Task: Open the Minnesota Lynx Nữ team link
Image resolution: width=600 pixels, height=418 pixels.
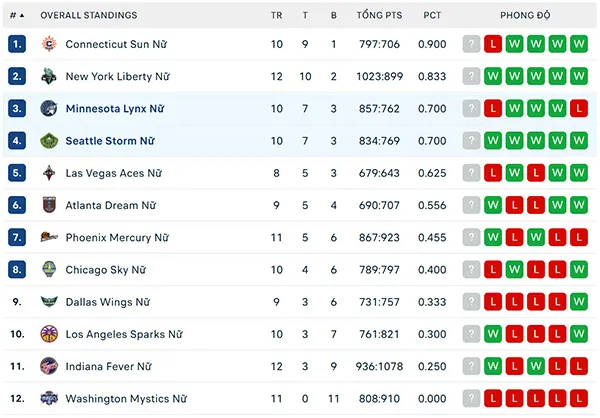Action: tap(115, 108)
